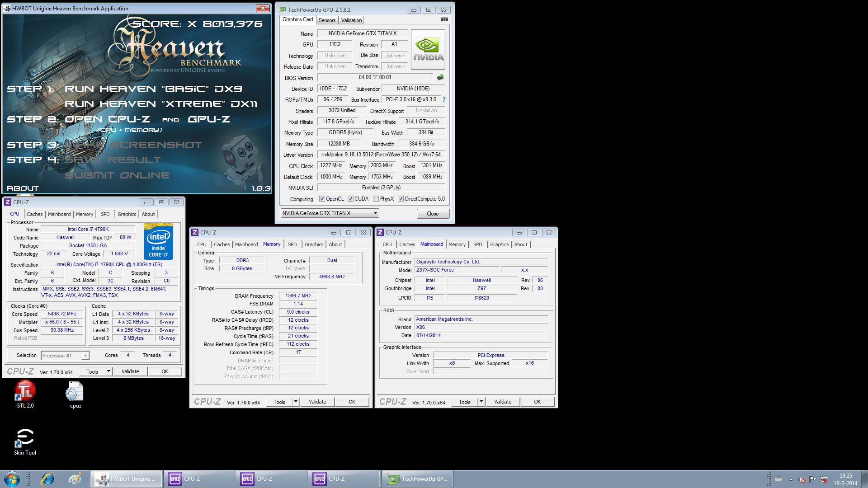The height and width of the screenshot is (488, 868).
Task: Click the BIOS Version 84.00.1F.00.01 field
Action: click(x=375, y=78)
